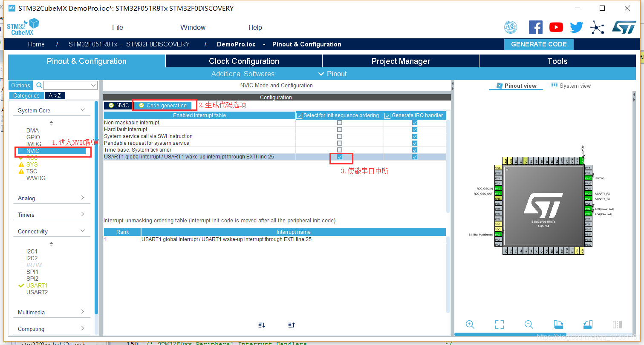Collapse the Connectivity category
The height and width of the screenshot is (345, 644).
[83, 231]
